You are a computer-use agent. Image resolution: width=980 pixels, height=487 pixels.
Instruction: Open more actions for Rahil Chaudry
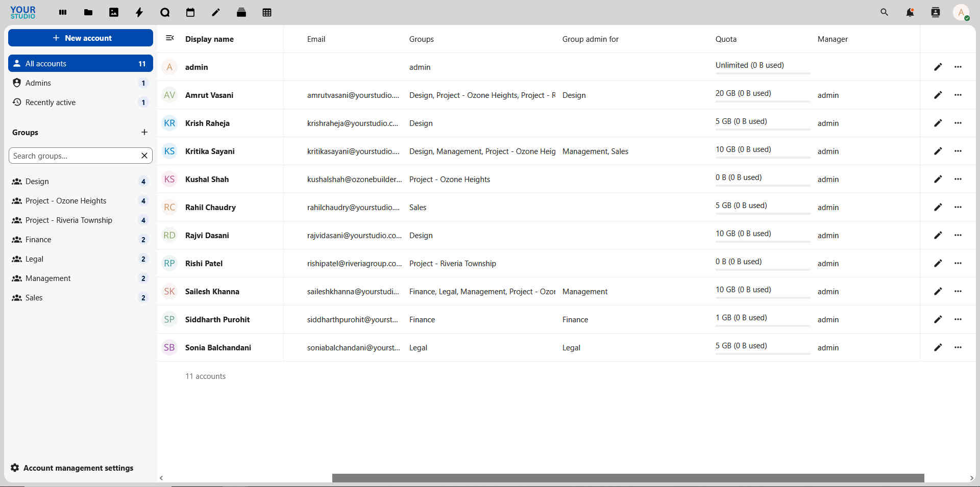click(x=958, y=207)
